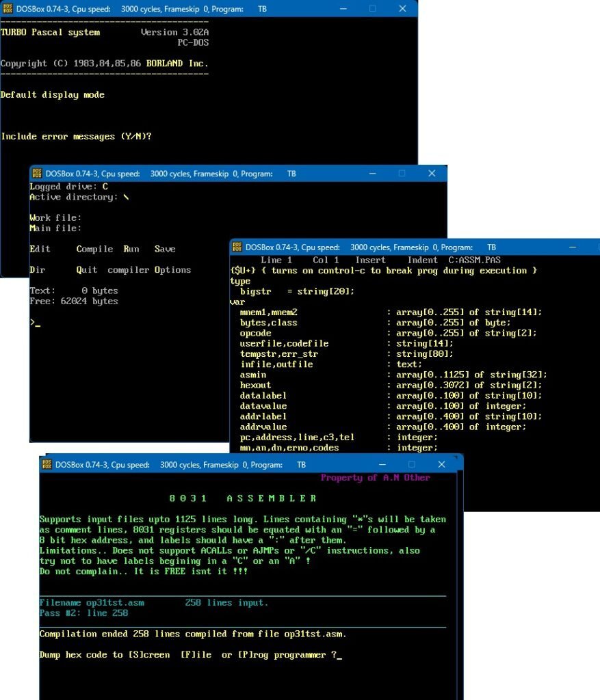Click the DOSBox icon on the Turbo Pascal title bar
The width and height of the screenshot is (600, 700).
pyautogui.click(x=10, y=9)
